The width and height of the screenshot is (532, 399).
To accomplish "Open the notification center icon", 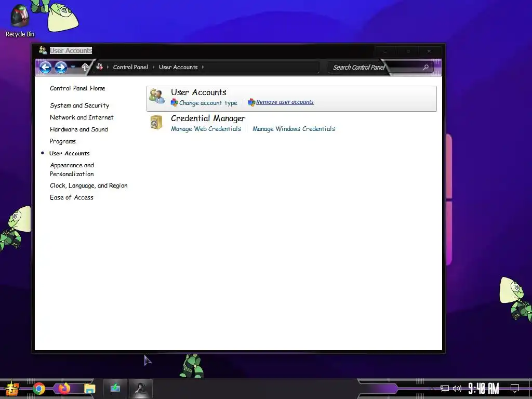I will pos(515,389).
